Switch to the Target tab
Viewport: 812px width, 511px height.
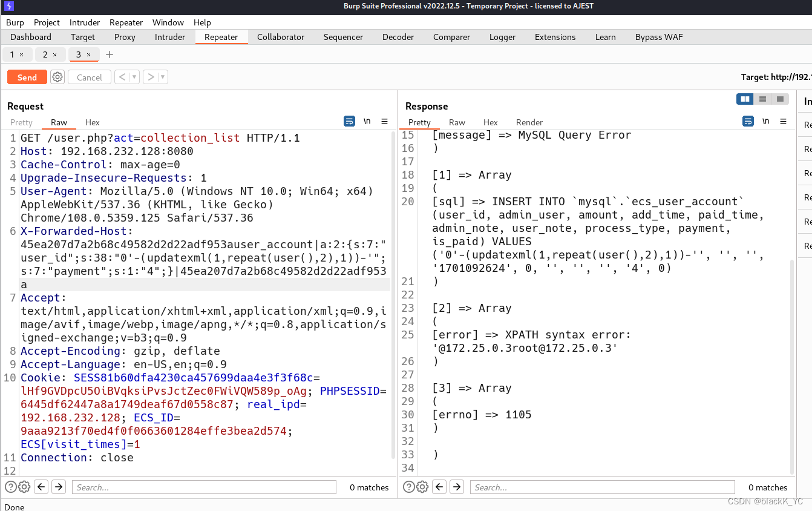[x=83, y=37]
